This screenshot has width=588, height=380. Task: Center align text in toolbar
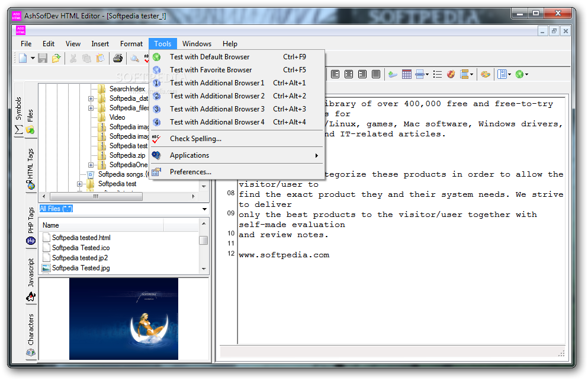[x=349, y=74]
